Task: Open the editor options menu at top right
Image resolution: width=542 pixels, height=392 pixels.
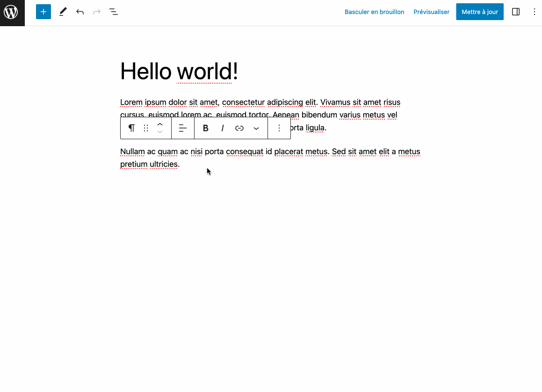Action: pos(535,12)
